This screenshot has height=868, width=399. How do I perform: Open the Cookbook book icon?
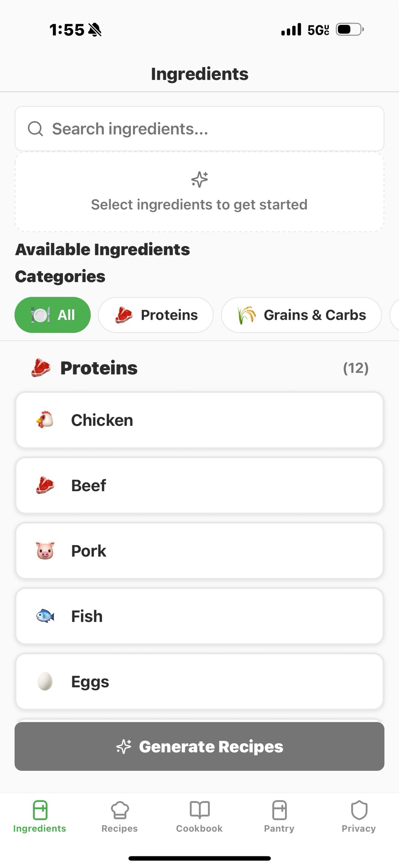click(199, 810)
